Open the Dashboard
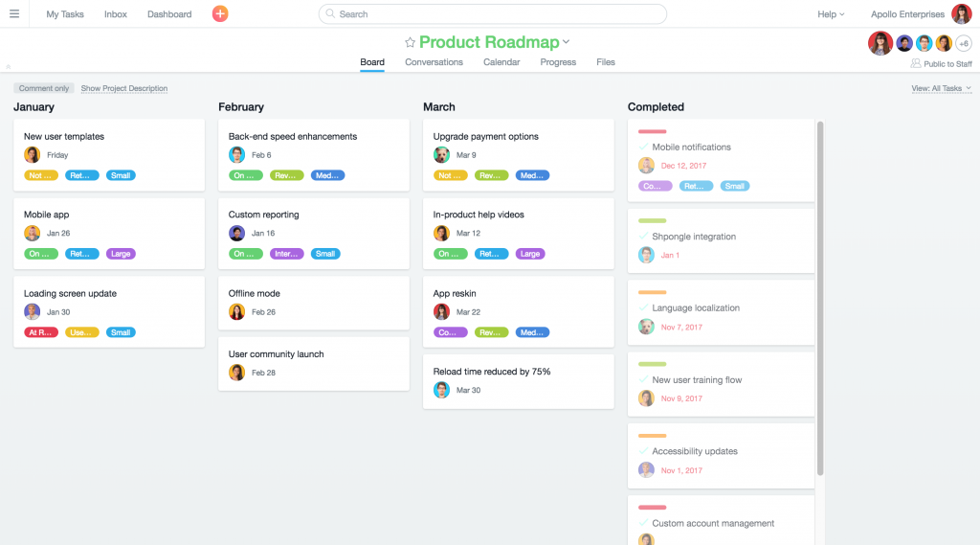The width and height of the screenshot is (980, 545). point(169,13)
